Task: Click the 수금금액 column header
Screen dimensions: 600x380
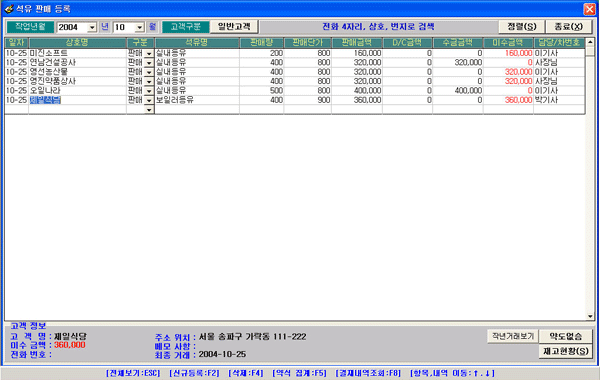Action: point(458,42)
